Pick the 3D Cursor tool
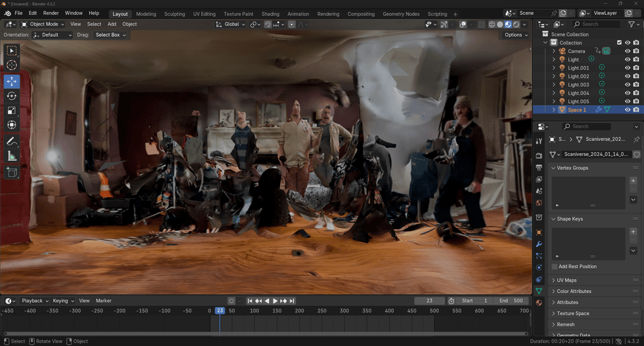Viewport: 644px width, 346px height. (x=12, y=65)
